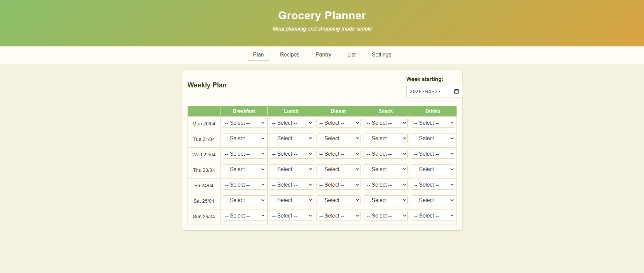Click the Breakfast column header
The width and height of the screenshot is (644, 273).
click(x=244, y=111)
